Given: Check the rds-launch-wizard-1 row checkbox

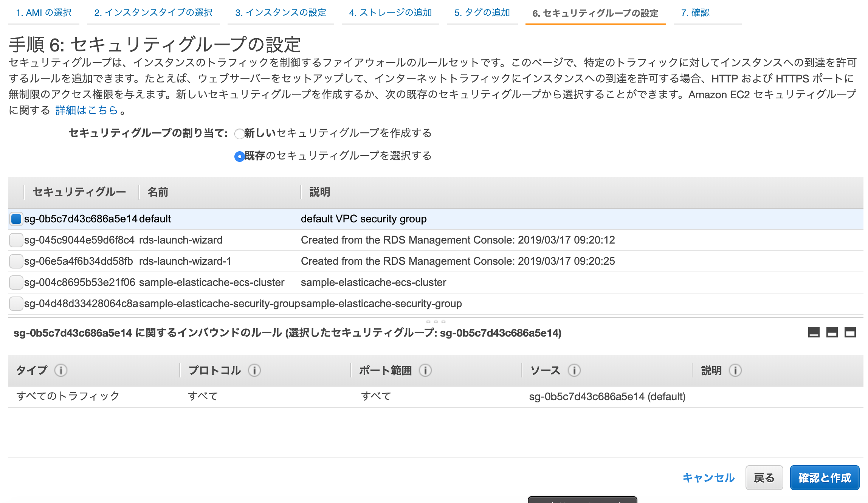Looking at the screenshot, I should 16,261.
